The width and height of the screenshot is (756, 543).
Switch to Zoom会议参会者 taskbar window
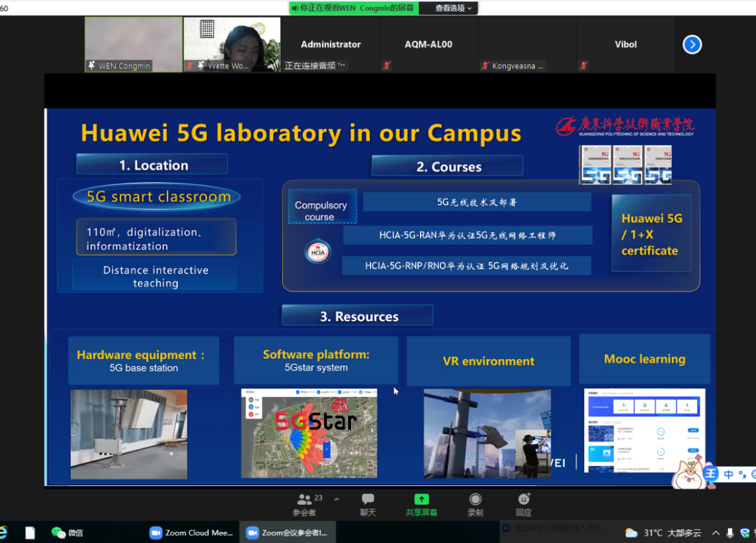(x=287, y=533)
